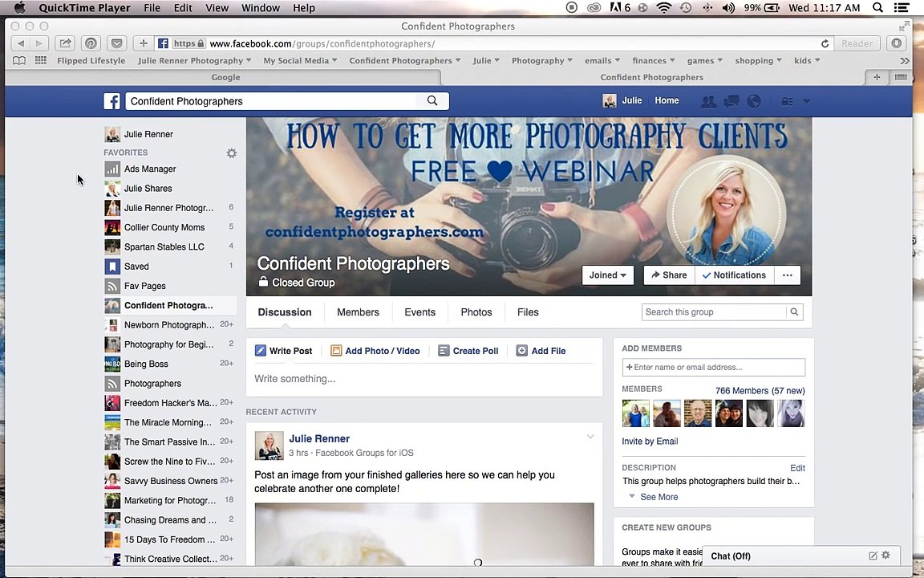Open Safari downloads button
The width and height of the screenshot is (924, 578).
(896, 43)
